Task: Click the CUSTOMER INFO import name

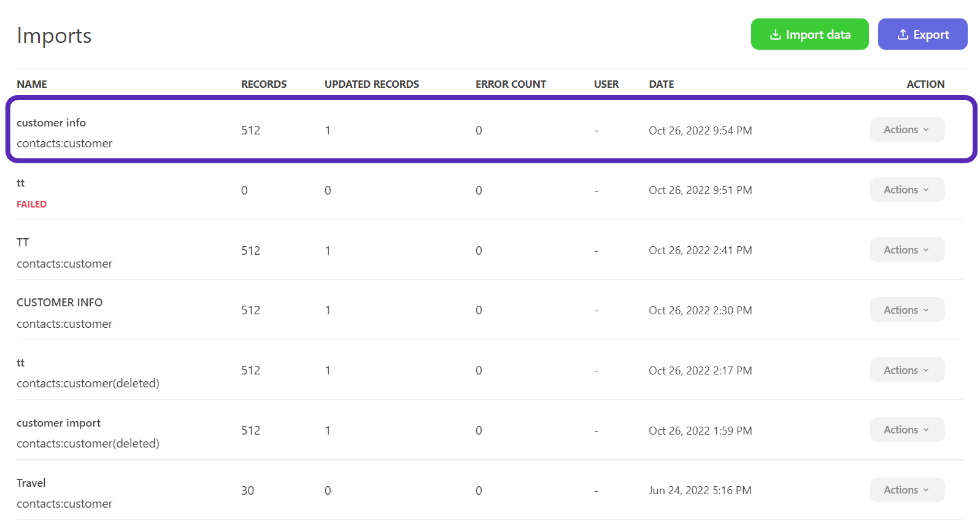Action: click(x=60, y=303)
